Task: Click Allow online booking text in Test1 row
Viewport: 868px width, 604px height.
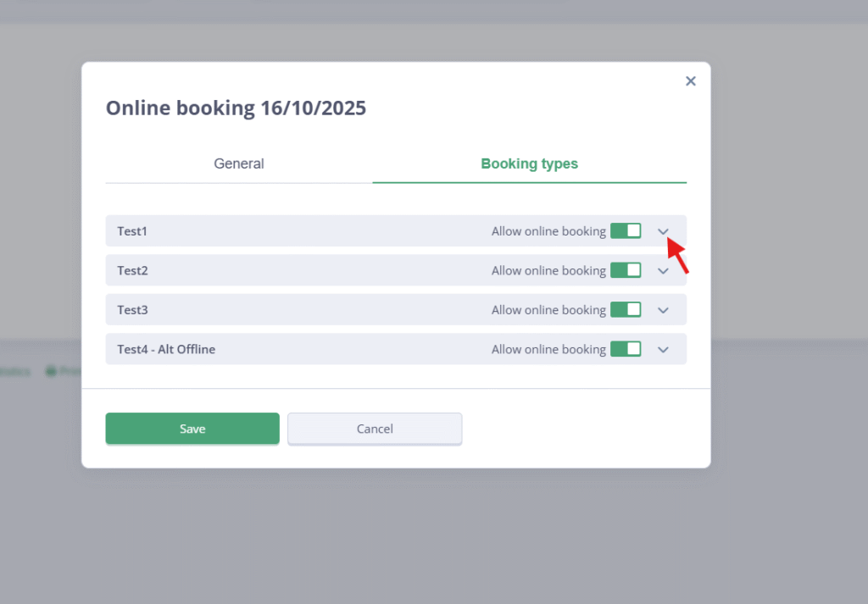Action: 548,231
